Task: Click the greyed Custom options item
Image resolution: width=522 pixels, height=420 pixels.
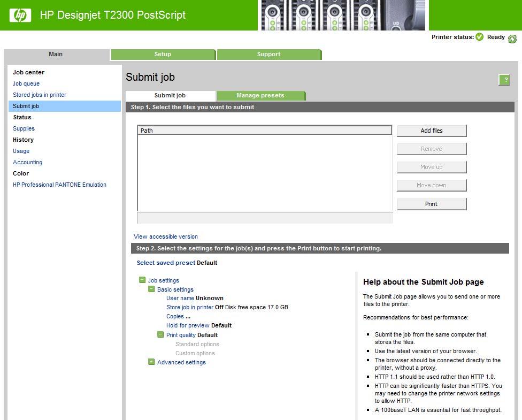Action: 195,353
